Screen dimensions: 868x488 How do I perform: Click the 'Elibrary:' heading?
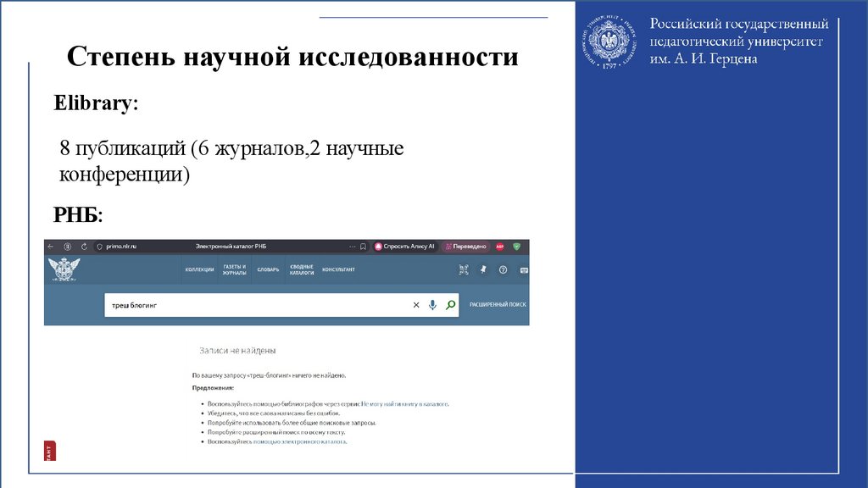96,103
